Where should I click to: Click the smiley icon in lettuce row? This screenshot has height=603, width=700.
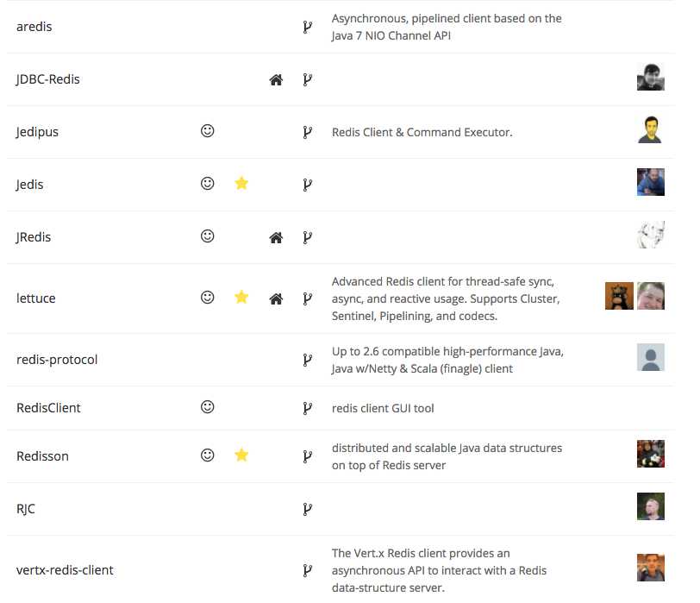[207, 298]
